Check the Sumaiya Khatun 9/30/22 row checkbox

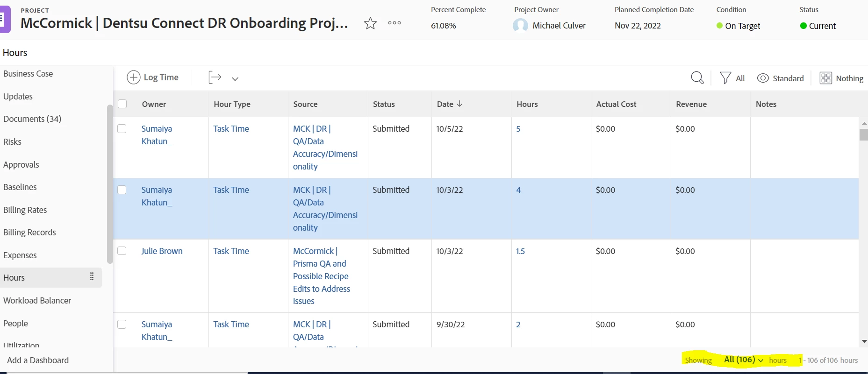coord(122,324)
